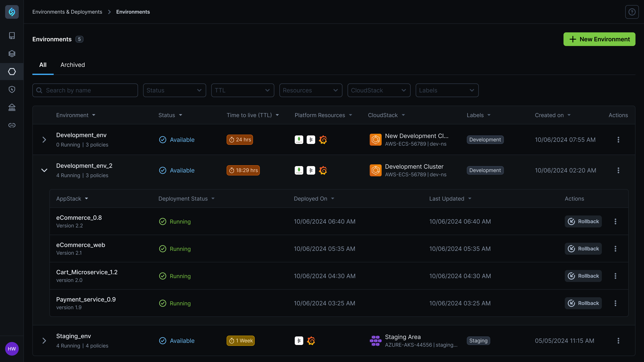Expand the Development_env row
The image size is (644, 362).
point(44,140)
